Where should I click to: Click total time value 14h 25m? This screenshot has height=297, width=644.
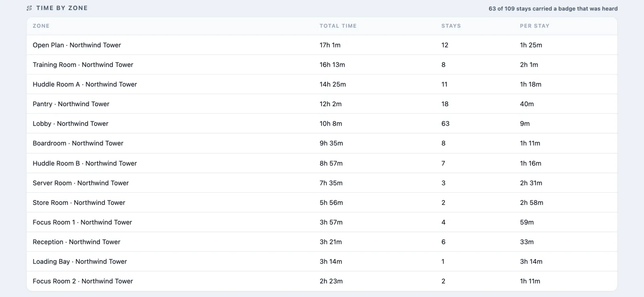click(x=333, y=85)
